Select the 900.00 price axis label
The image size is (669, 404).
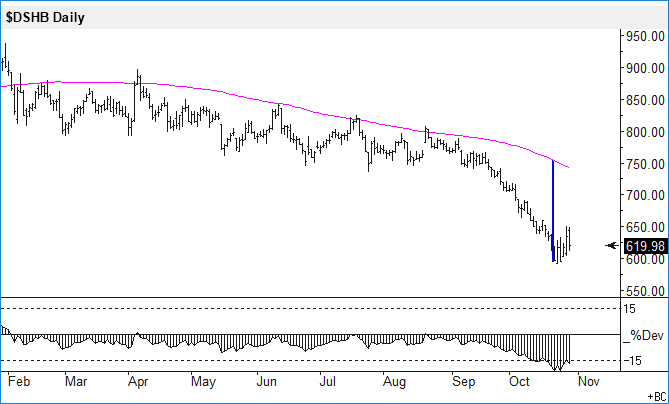click(646, 68)
